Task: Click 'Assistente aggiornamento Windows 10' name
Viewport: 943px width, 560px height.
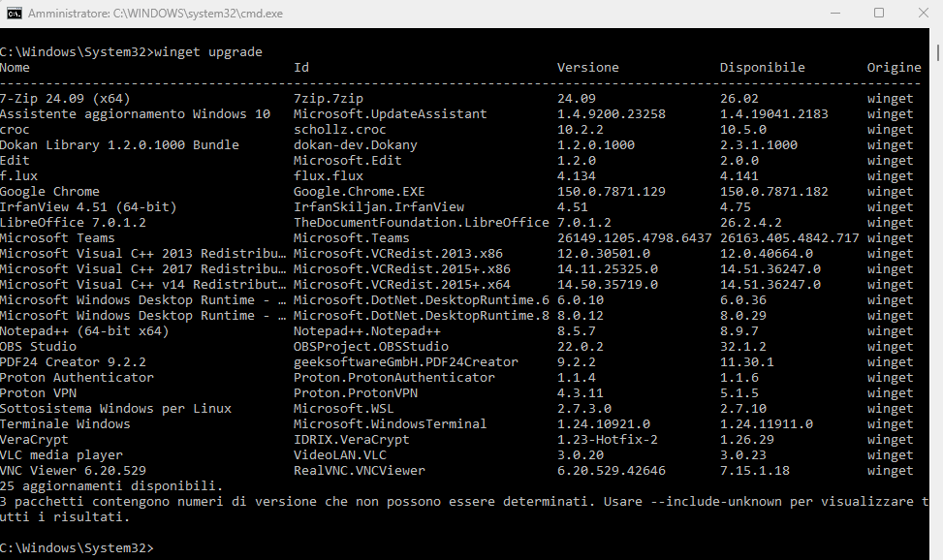Action: coord(136,113)
